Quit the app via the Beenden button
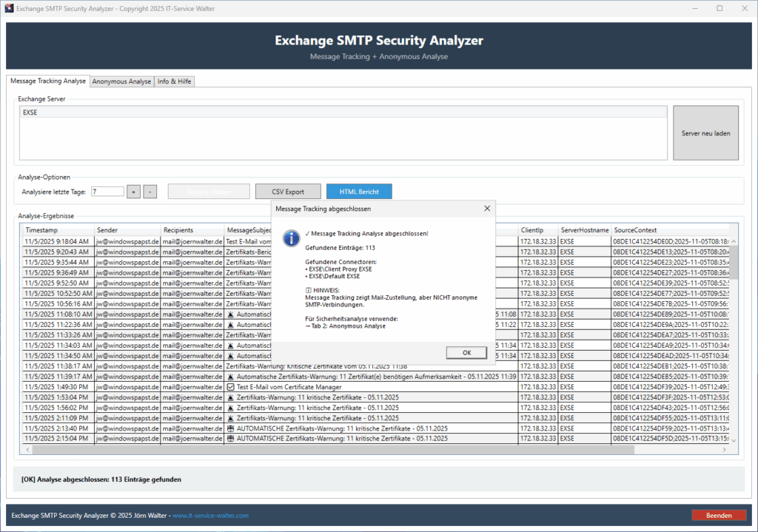 point(719,514)
